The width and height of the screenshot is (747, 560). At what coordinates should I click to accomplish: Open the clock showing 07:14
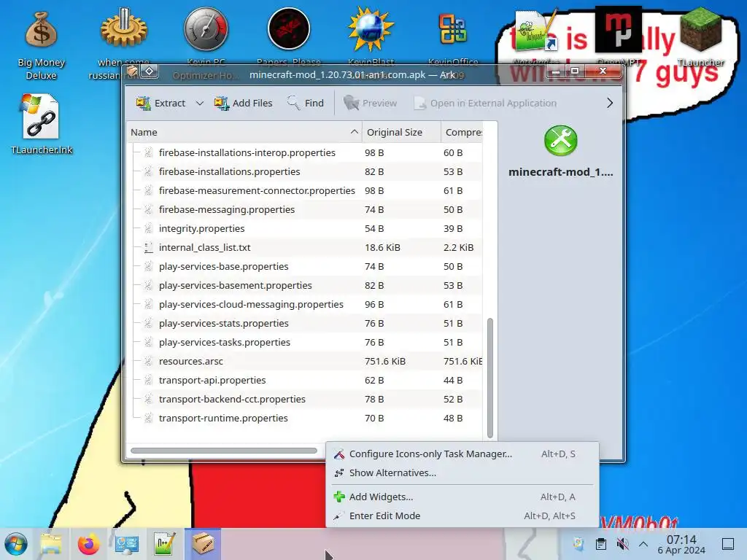click(x=681, y=544)
